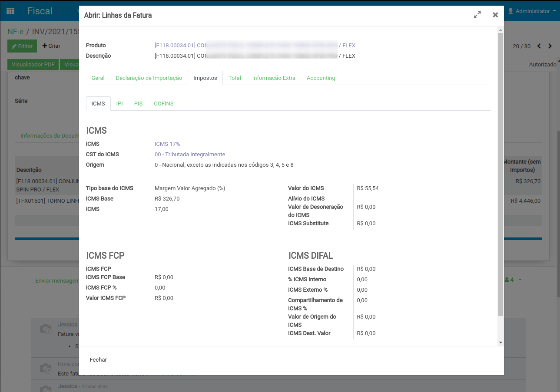Viewport: 560px width, 392px height.
Task: Click NF-e breadcrumb link
Action: pyautogui.click(x=16, y=32)
